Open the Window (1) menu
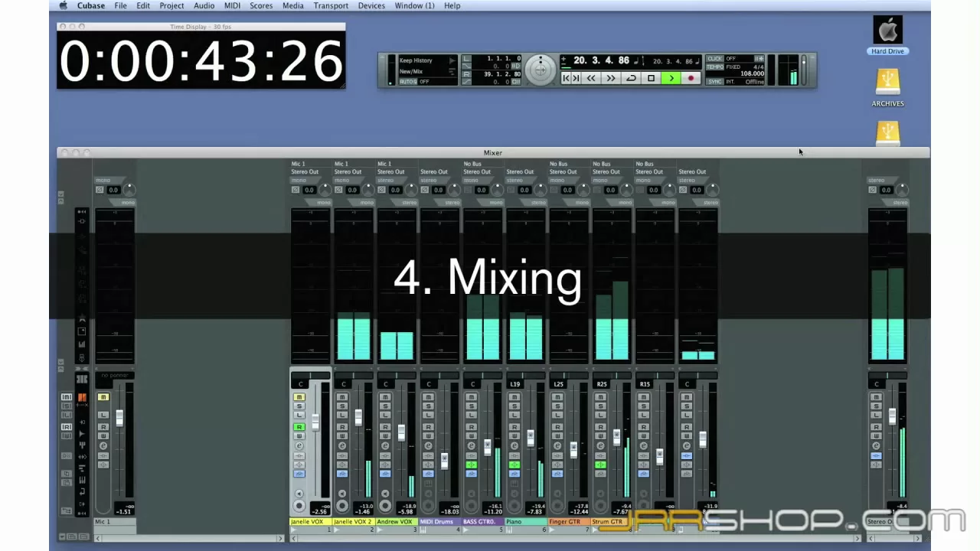This screenshot has height=551, width=980. point(414,5)
